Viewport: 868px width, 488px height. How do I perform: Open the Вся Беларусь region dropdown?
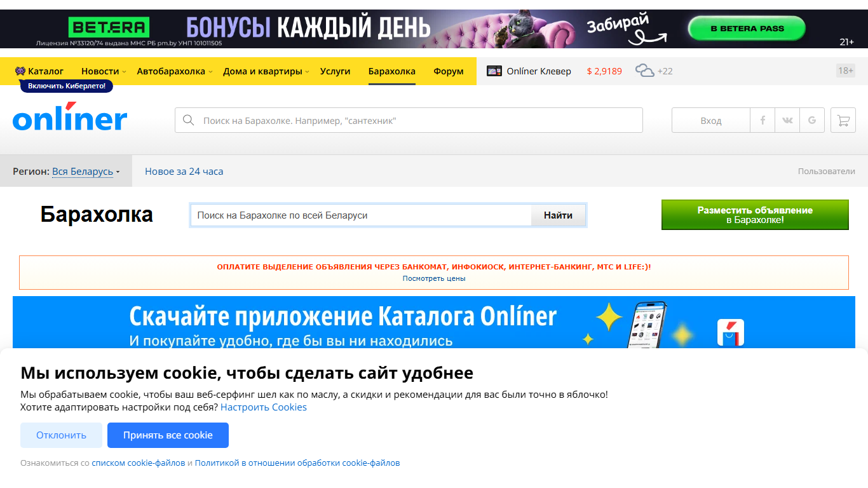[86, 172]
